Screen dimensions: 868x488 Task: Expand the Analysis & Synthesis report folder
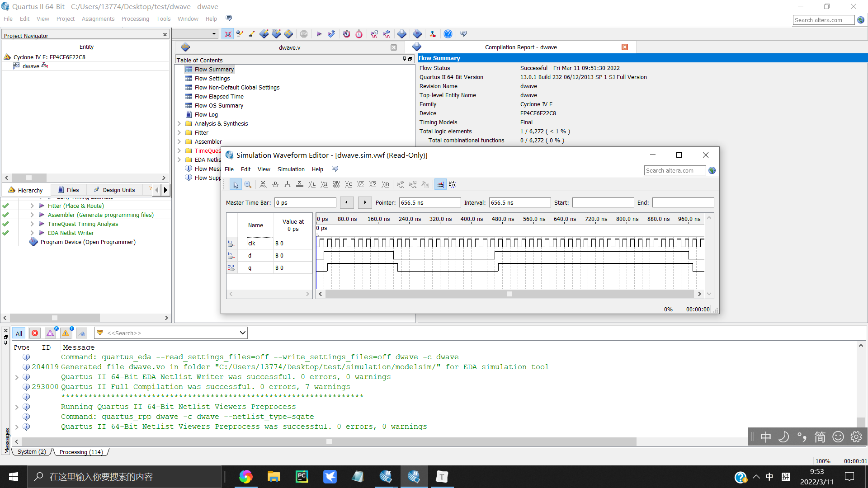pyautogui.click(x=179, y=123)
